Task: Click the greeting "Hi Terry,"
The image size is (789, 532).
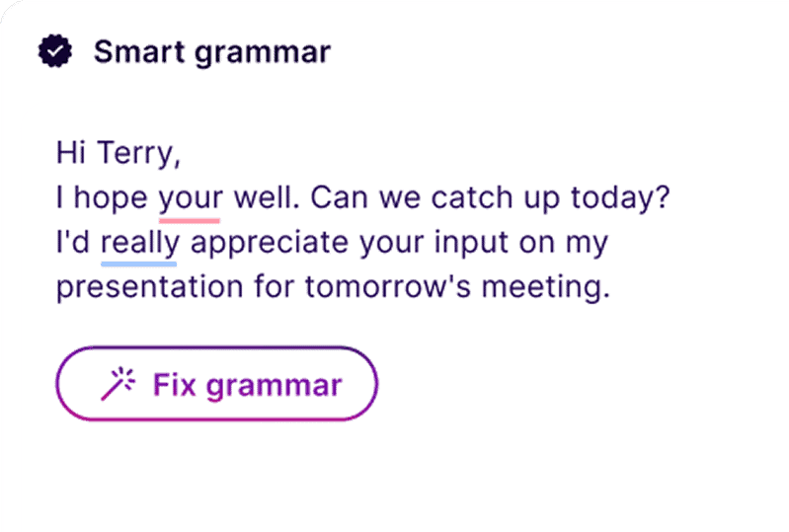Action: [119, 154]
